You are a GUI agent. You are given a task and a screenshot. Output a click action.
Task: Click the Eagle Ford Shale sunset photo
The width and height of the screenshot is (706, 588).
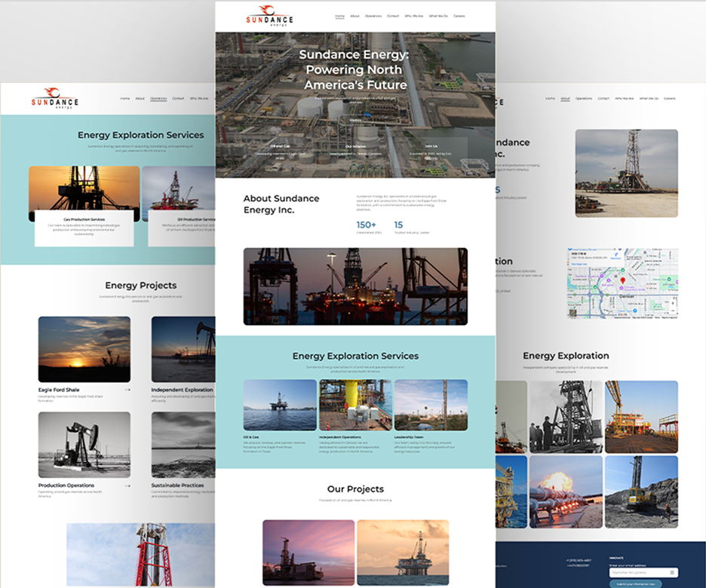click(84, 349)
